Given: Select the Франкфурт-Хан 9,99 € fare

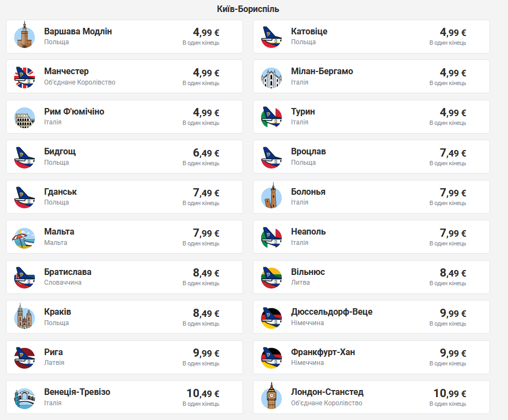Looking at the screenshot, I should click(453, 353).
